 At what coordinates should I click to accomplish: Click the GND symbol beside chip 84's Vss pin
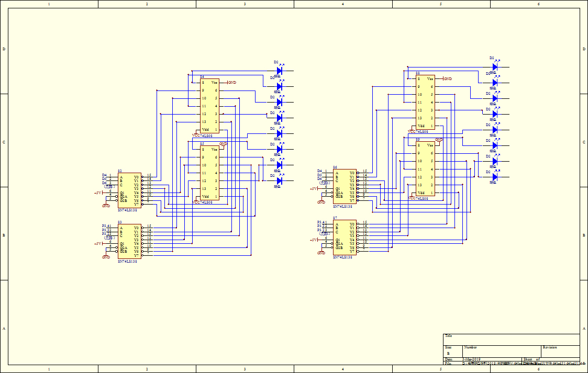(x=231, y=83)
